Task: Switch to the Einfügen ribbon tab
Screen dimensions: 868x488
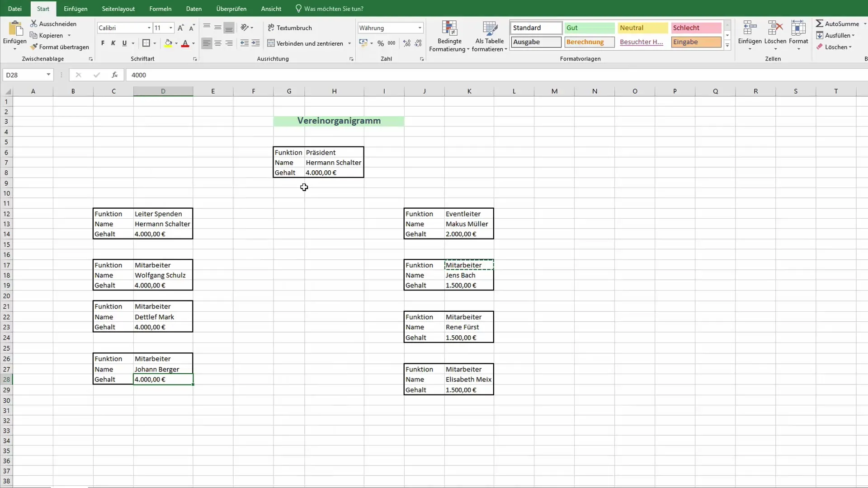Action: pyautogui.click(x=75, y=9)
